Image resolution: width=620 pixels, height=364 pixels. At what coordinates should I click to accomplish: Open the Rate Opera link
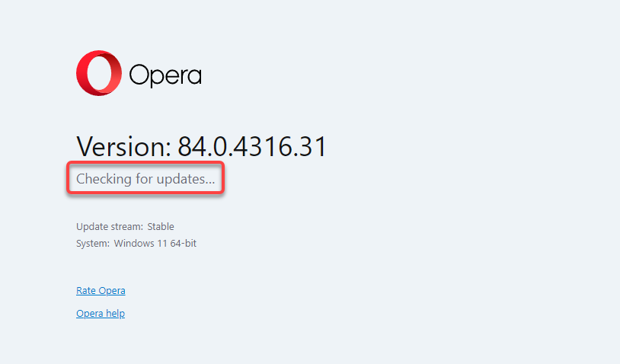(x=101, y=291)
